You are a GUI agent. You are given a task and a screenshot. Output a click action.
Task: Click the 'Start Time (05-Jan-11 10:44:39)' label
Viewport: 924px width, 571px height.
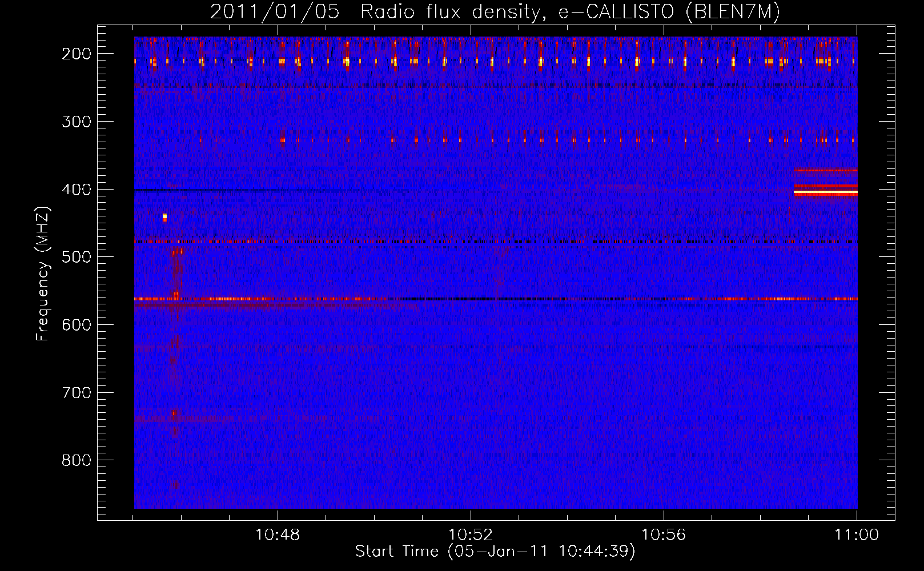point(495,552)
